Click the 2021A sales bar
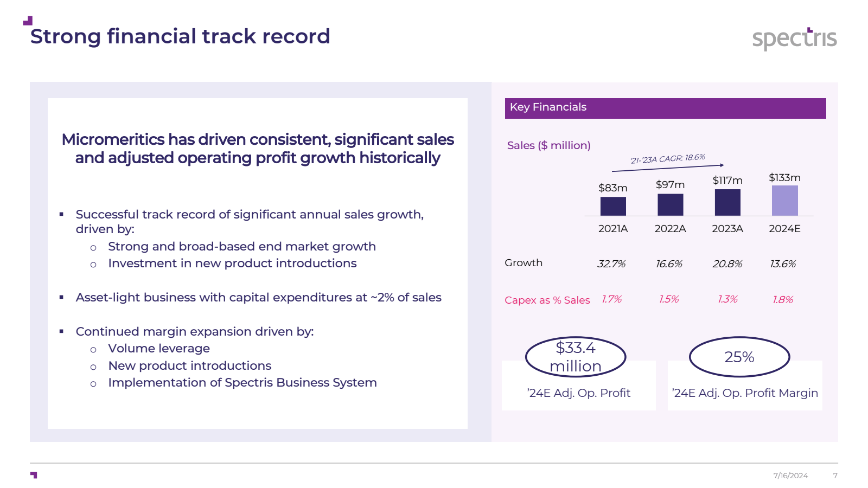The image size is (868, 488). point(613,206)
